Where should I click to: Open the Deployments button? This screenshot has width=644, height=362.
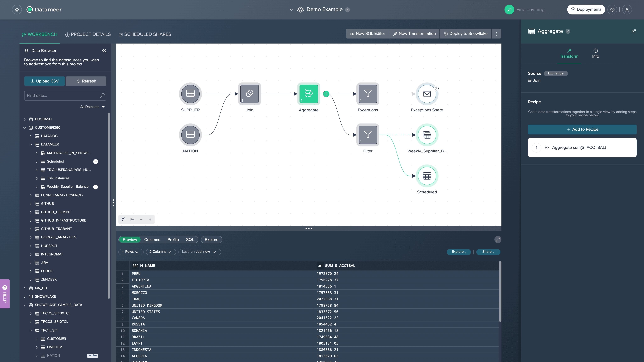(586, 9)
